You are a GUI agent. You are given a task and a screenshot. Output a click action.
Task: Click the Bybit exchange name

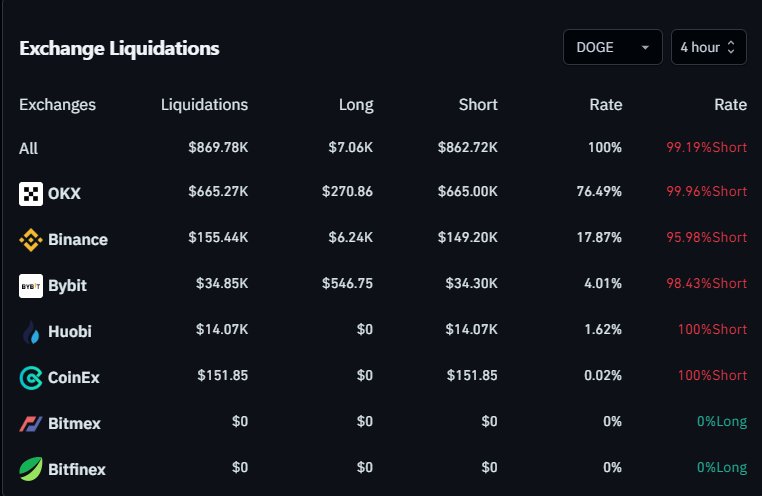tap(67, 286)
